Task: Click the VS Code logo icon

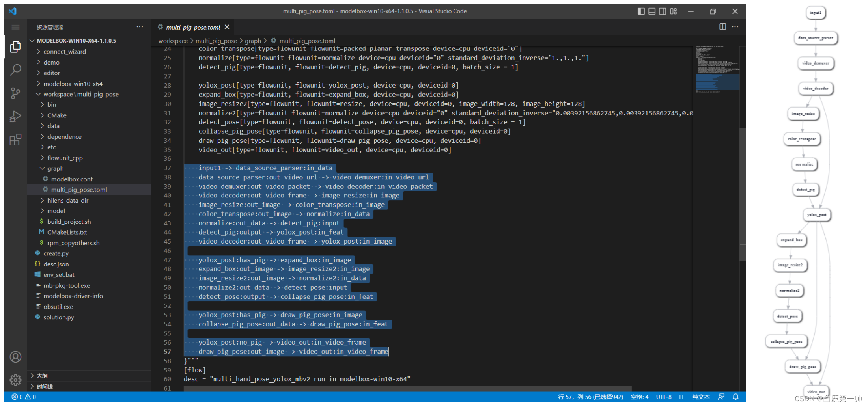Action: point(13,11)
